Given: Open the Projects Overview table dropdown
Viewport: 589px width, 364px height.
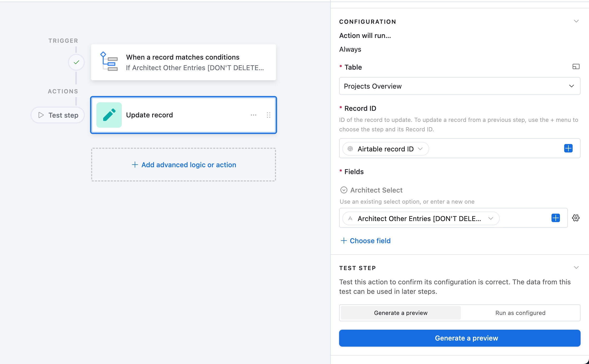Looking at the screenshot, I should (459, 86).
